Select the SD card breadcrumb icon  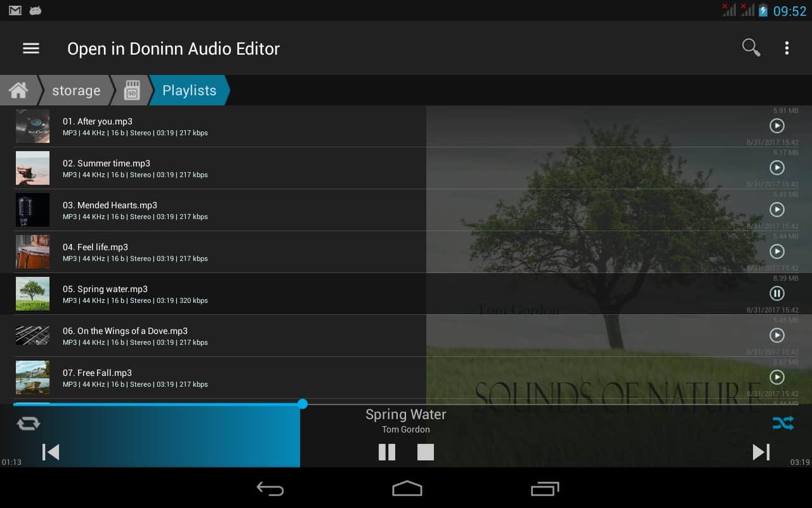click(131, 90)
